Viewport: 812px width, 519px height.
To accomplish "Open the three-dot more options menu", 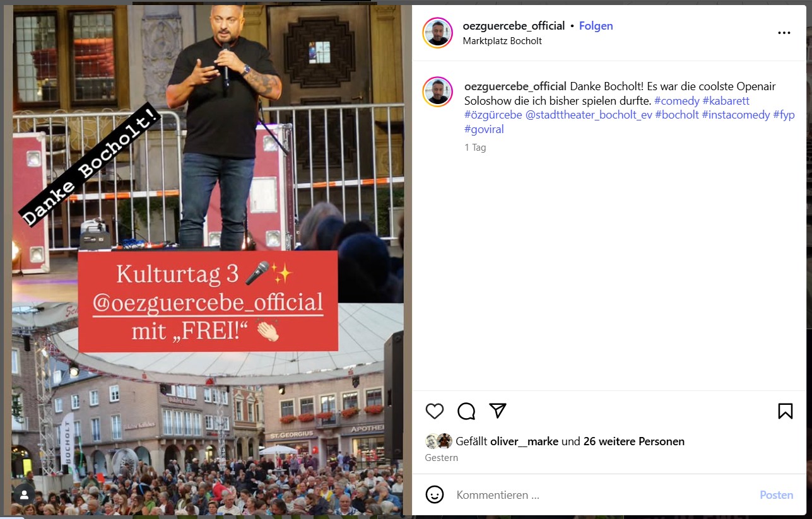I will pos(784,33).
